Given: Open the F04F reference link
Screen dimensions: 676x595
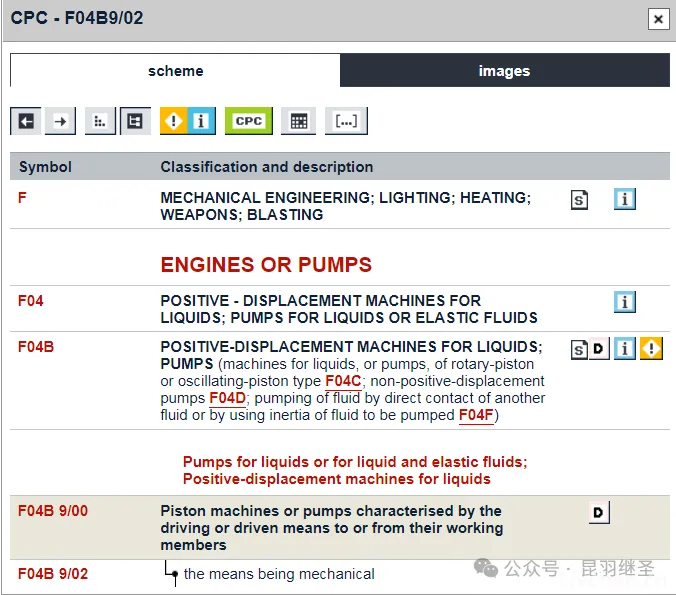Looking at the screenshot, I should 476,415.
